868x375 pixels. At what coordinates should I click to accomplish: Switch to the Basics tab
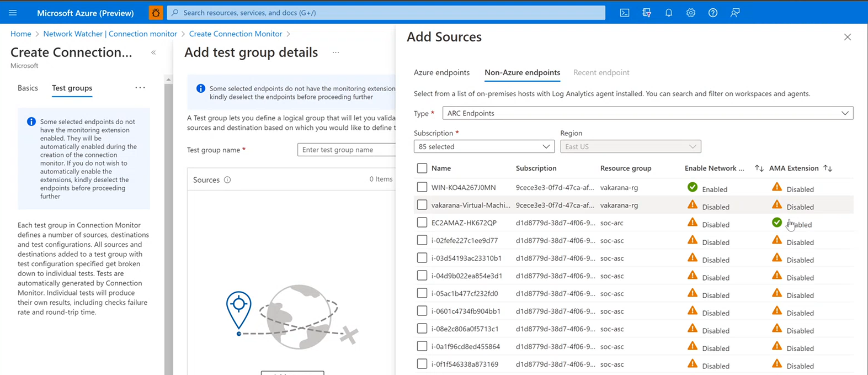click(28, 88)
